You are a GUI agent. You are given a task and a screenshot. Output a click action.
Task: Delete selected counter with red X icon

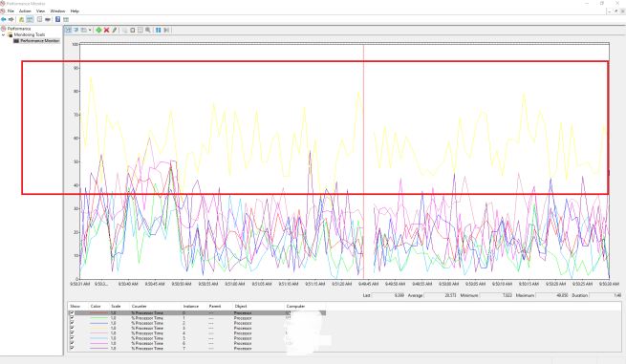(x=107, y=30)
